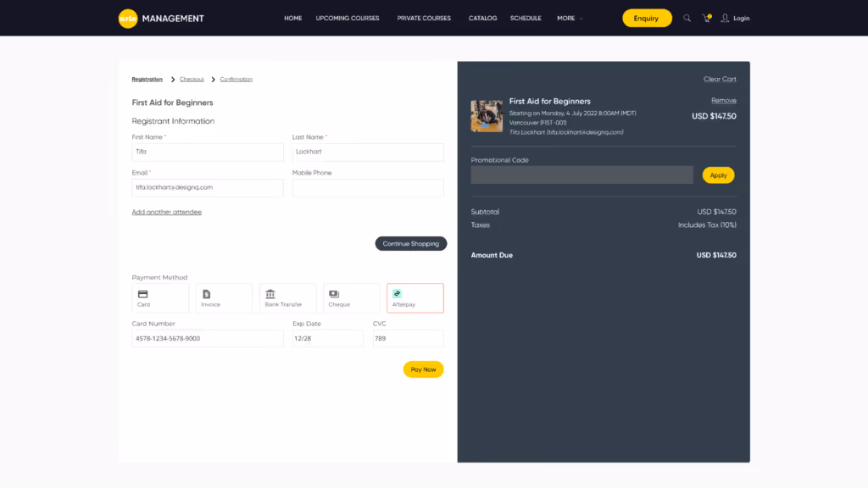The image size is (868, 488).
Task: Go to Registration breadcrumb step
Action: coord(147,79)
